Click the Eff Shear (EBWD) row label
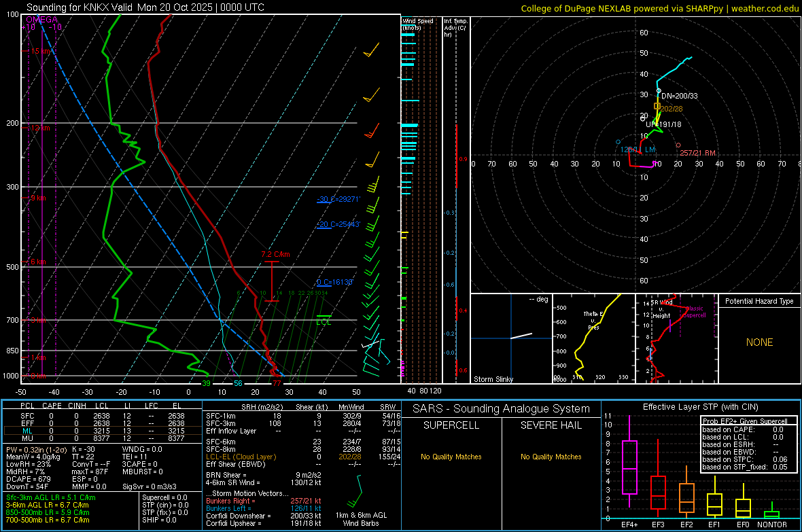 [236, 464]
